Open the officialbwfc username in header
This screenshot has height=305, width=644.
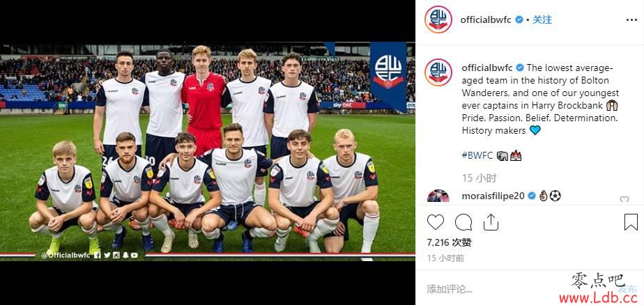[x=486, y=19]
